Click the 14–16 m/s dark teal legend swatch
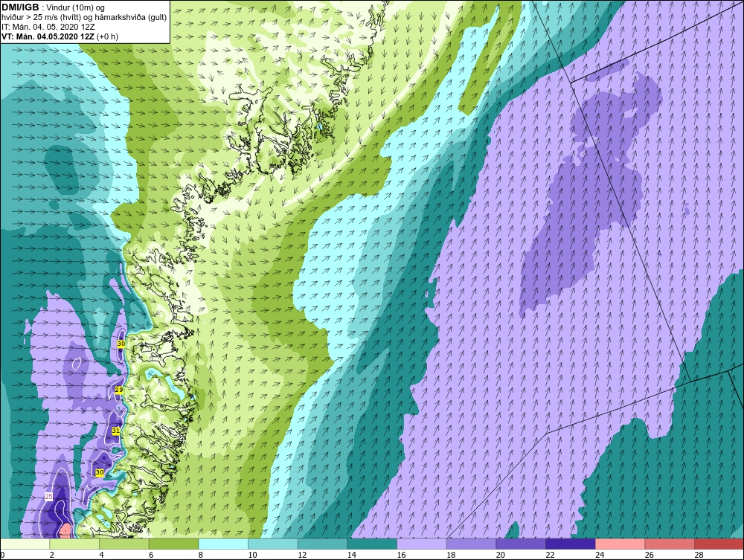This screenshot has height=560, width=744. pos(372,544)
